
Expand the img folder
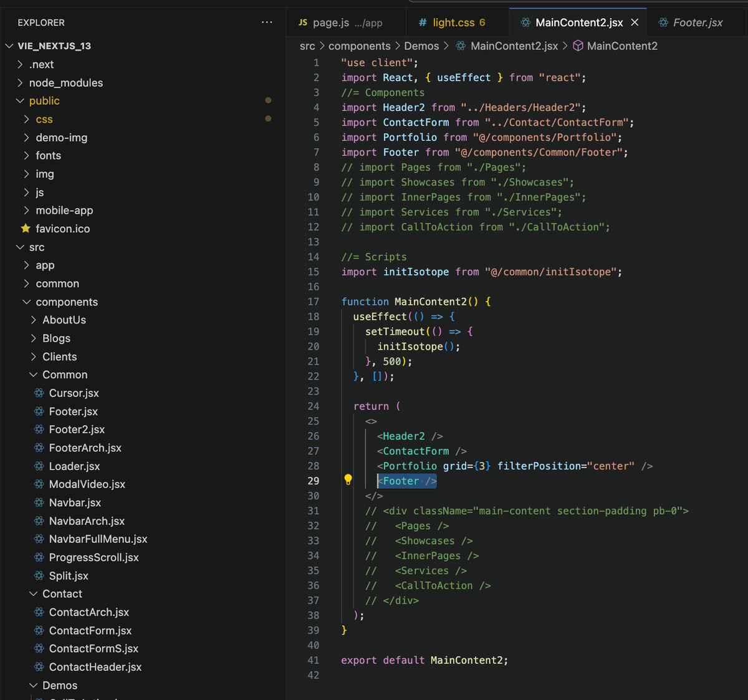pyautogui.click(x=27, y=174)
